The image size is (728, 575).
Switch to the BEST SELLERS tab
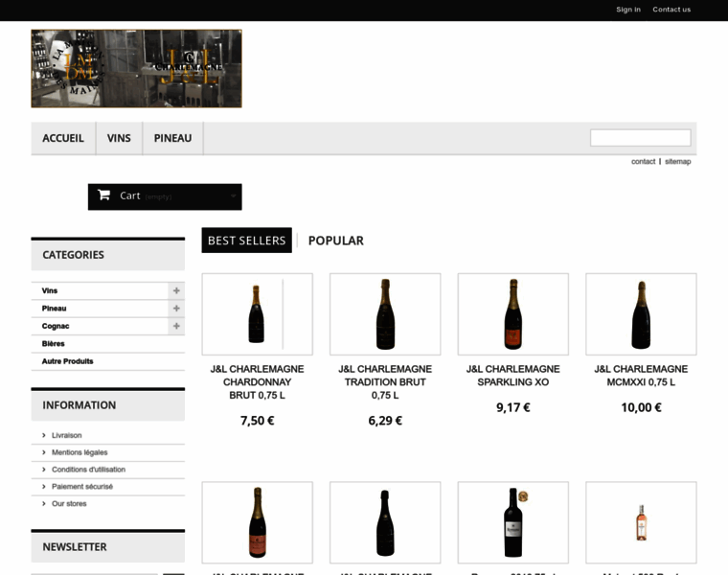click(x=246, y=241)
